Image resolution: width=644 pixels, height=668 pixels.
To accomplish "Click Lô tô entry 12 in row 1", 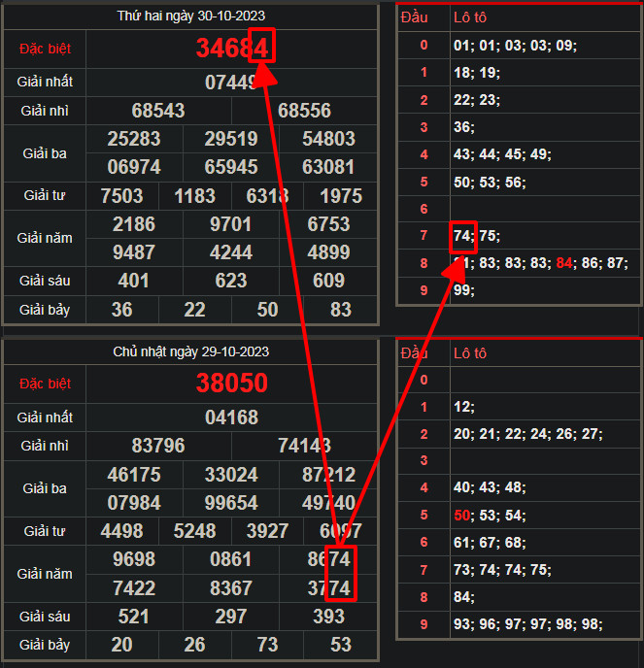I will click(x=462, y=406).
